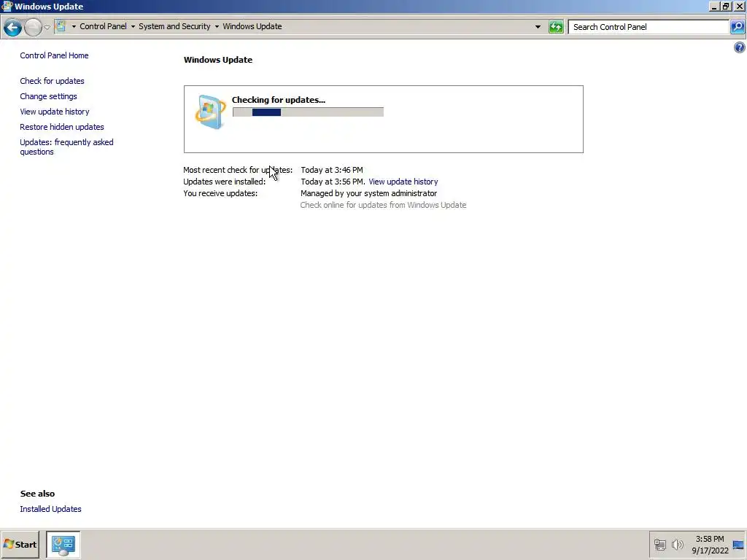This screenshot has width=747, height=560.
Task: Select Windows Update breadcrumb
Action: (x=252, y=27)
